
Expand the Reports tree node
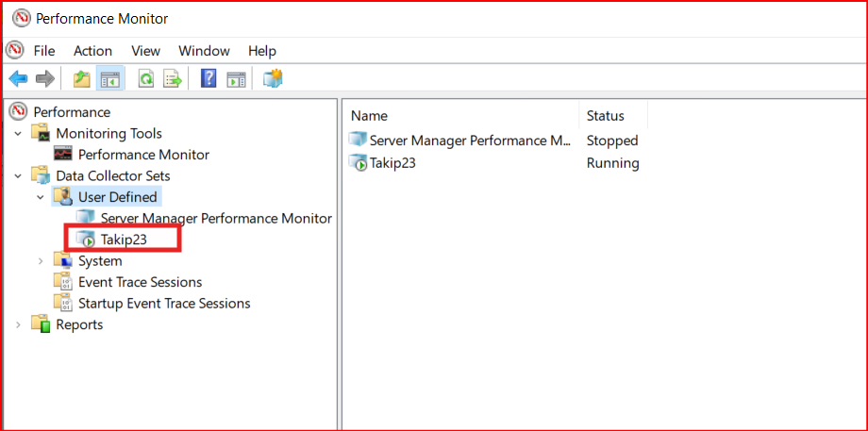(18, 324)
